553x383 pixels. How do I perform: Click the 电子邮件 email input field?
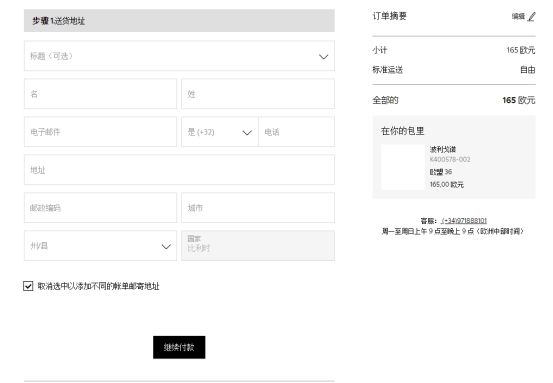pos(100,132)
